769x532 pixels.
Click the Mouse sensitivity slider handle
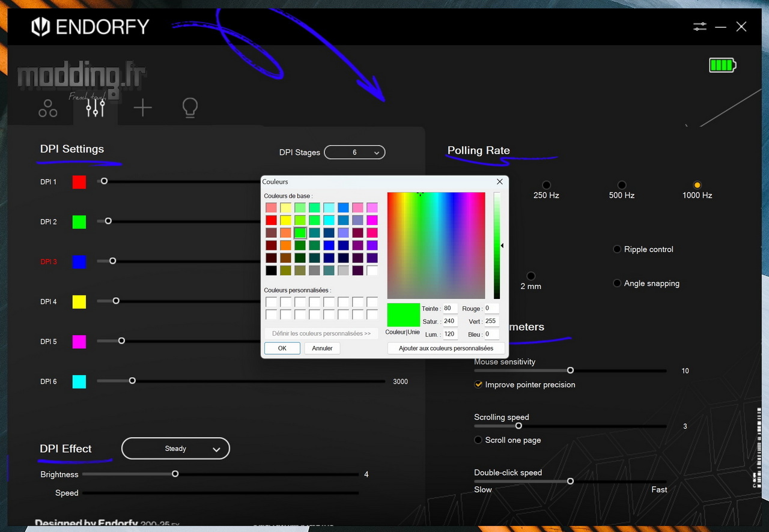[570, 370]
